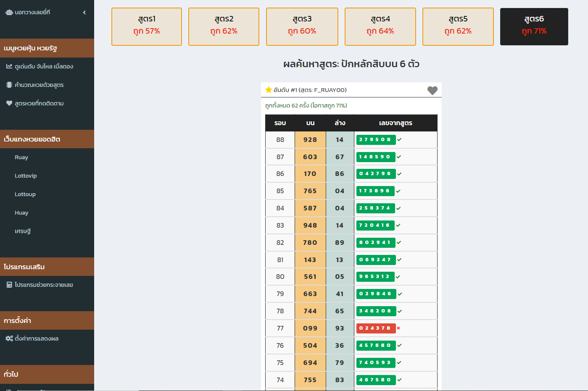588x391 pixels.
Task: Select the สูตร3 ถูก 60% tab
Action: pyautogui.click(x=302, y=26)
